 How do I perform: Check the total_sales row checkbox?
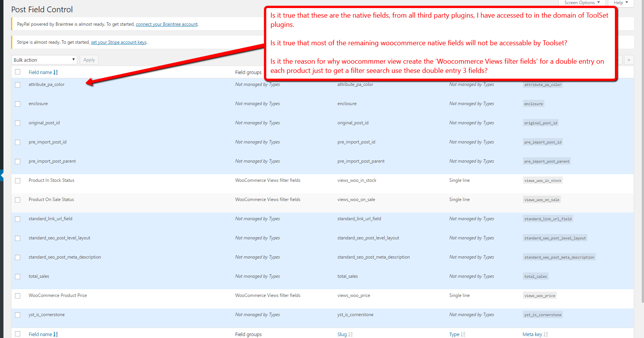18,277
